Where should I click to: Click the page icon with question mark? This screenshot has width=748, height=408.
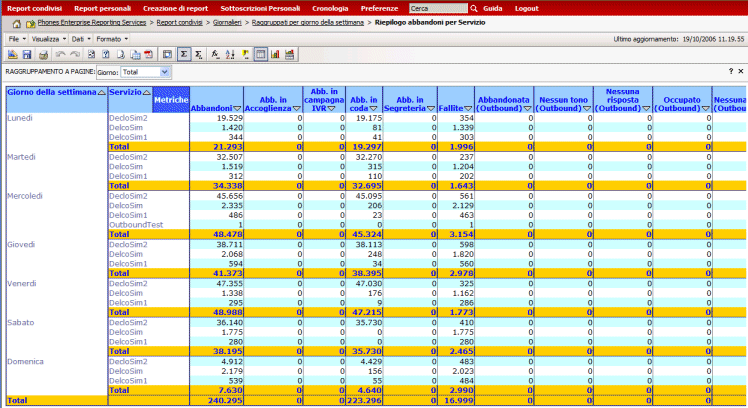(106, 54)
